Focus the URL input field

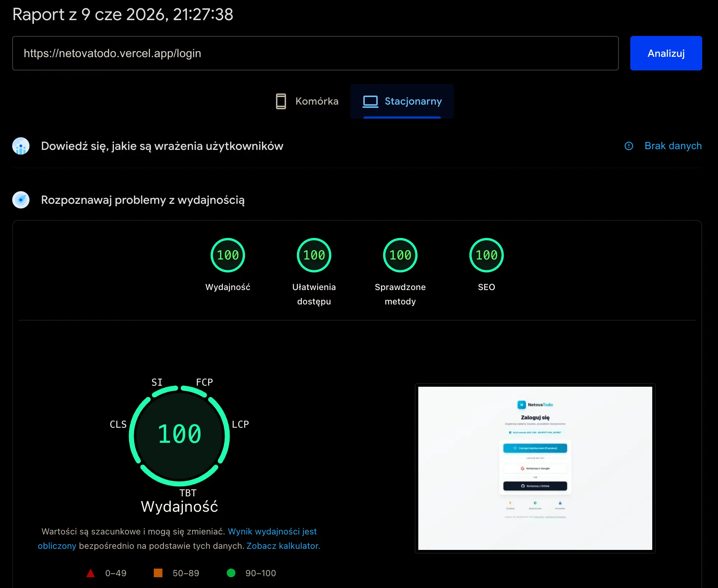315,53
